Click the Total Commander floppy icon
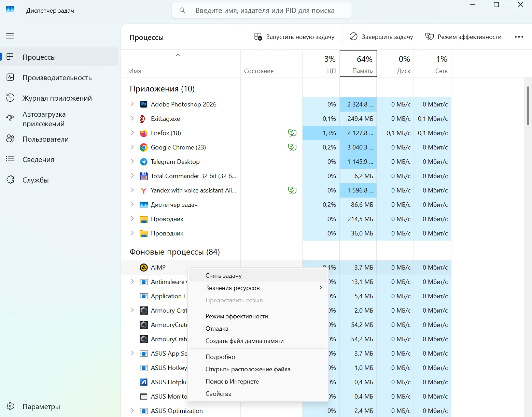 (x=144, y=176)
